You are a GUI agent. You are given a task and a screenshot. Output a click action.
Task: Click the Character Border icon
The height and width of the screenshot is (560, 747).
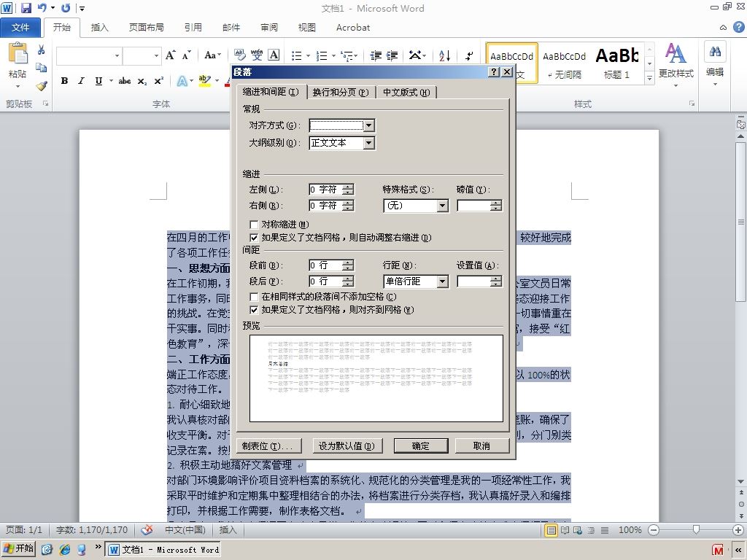274,55
